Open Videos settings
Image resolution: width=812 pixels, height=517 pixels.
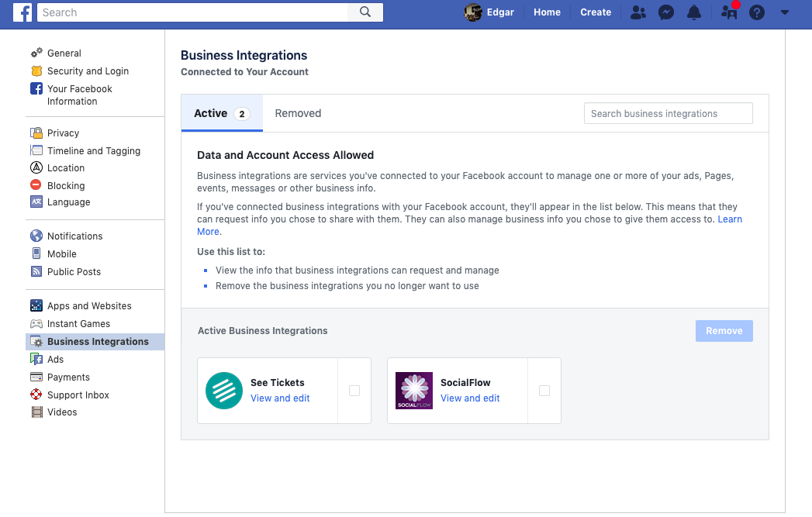[x=62, y=412]
